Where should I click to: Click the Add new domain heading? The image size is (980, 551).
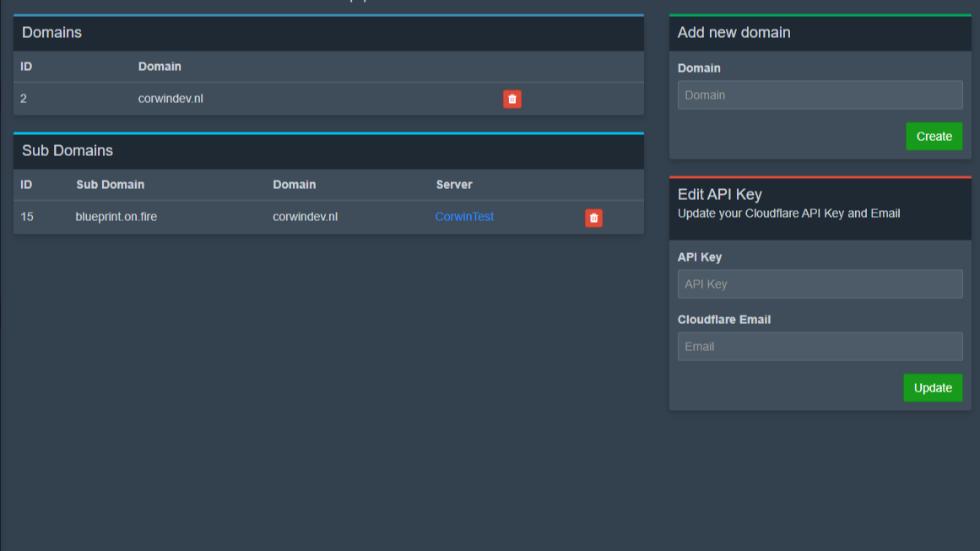[x=734, y=33]
